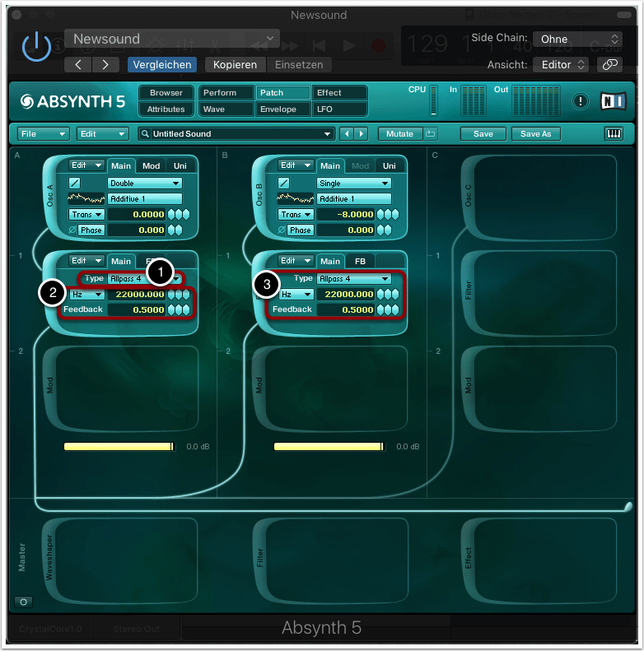Open the Attributes tab
This screenshot has height=651, width=644.
click(166, 109)
